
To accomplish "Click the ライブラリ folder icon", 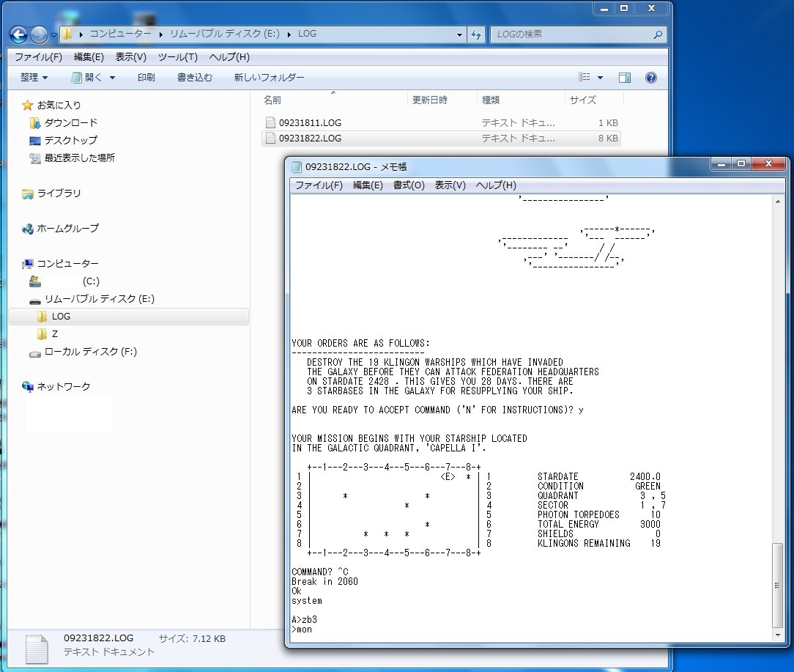I will (x=27, y=193).
